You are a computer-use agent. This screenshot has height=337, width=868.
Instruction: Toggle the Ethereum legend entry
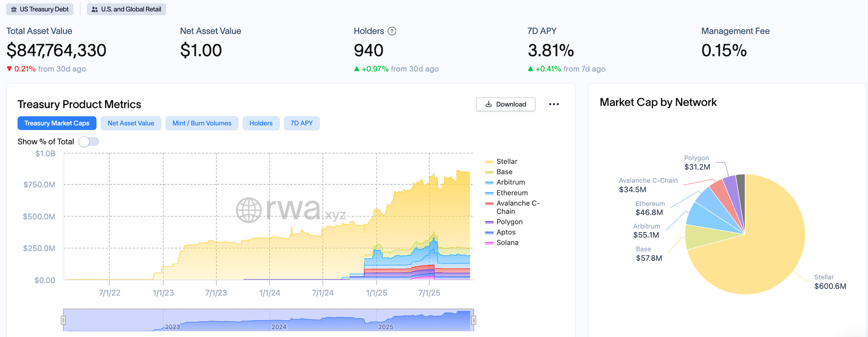click(x=512, y=193)
